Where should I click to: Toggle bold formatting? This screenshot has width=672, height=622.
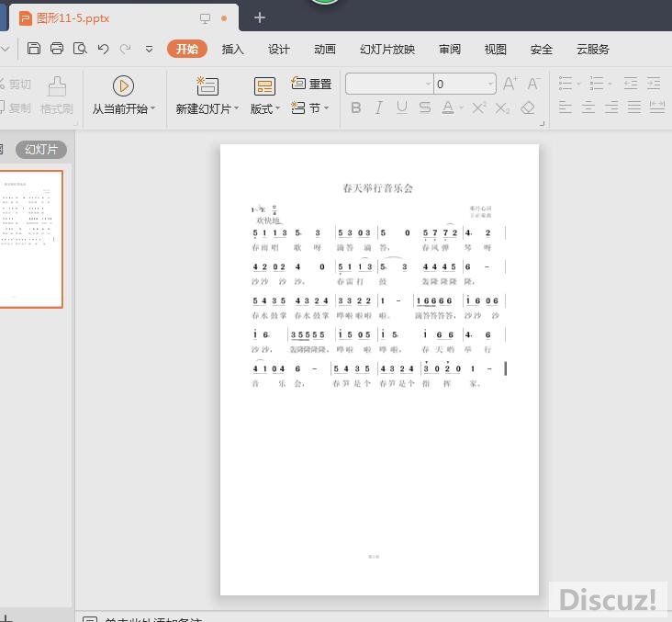click(x=355, y=107)
